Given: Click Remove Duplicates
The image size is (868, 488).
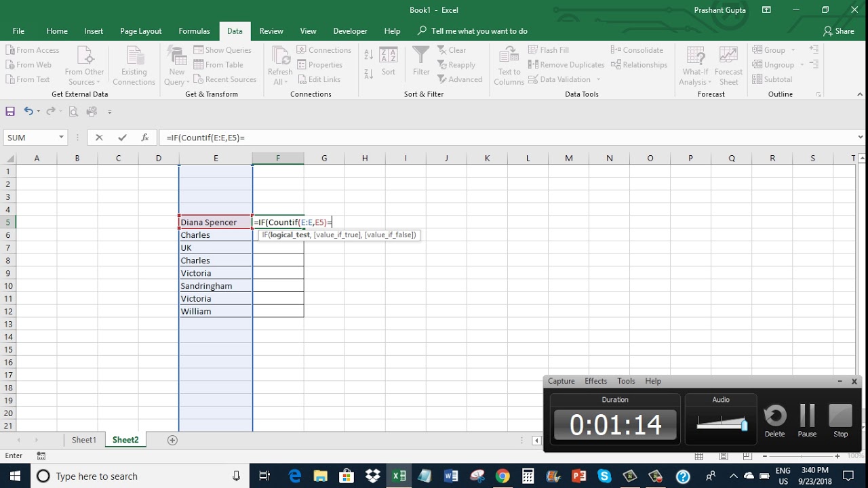Looking at the screenshot, I should click(566, 65).
